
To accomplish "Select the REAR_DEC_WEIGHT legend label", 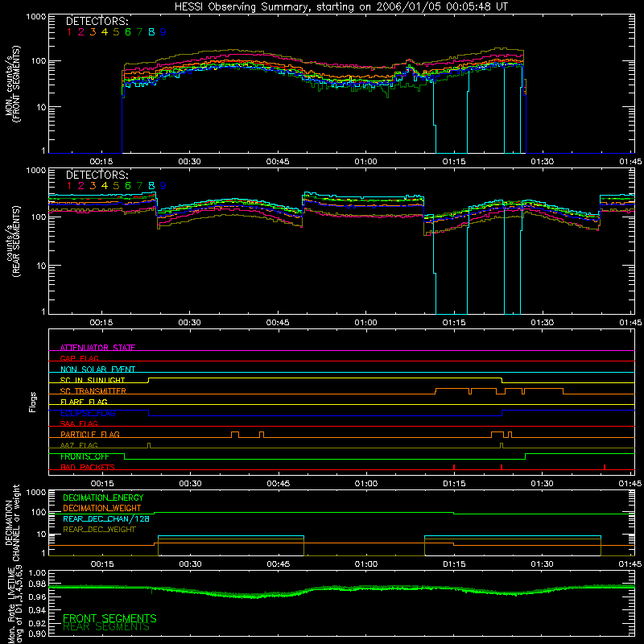I will click(99, 530).
